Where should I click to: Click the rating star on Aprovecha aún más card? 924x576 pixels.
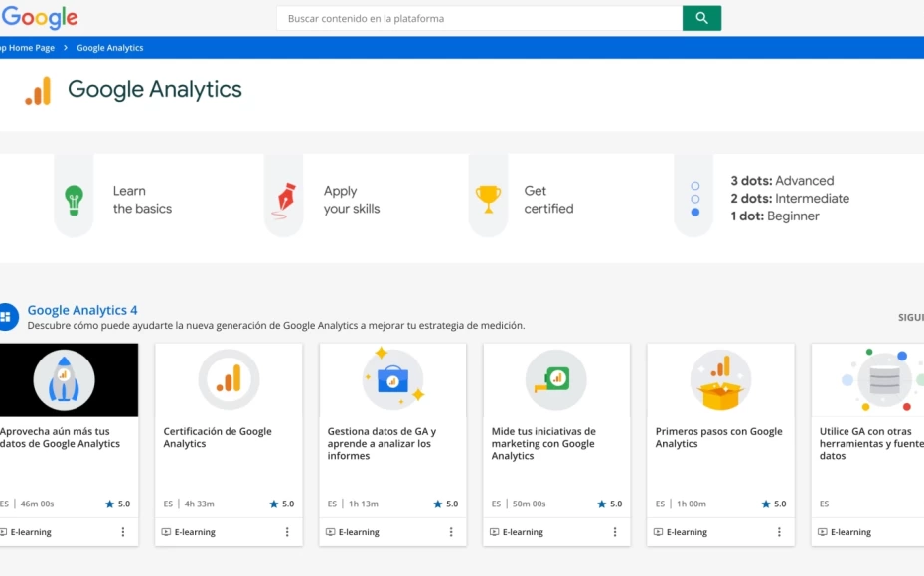click(x=109, y=504)
